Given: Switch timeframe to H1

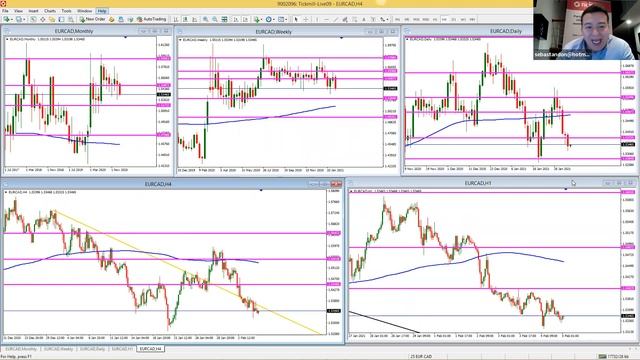Looking at the screenshot, I should pos(435,19).
